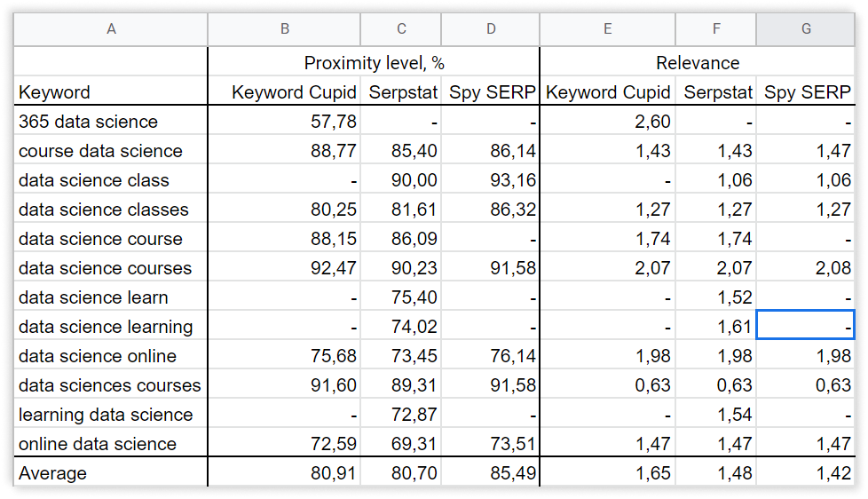Select column A header
The image size is (868, 499).
[111, 29]
